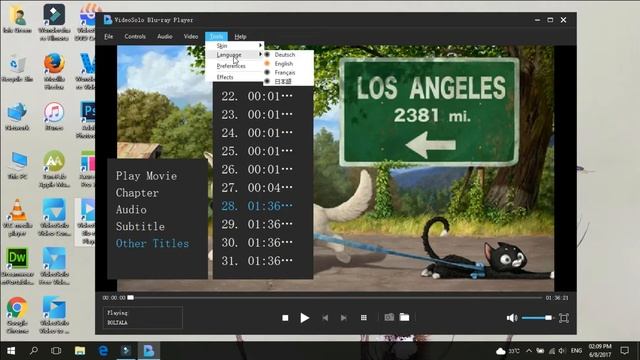Click Audio in disc menu
Screen dimensions: 640x360
pyautogui.click(x=131, y=210)
